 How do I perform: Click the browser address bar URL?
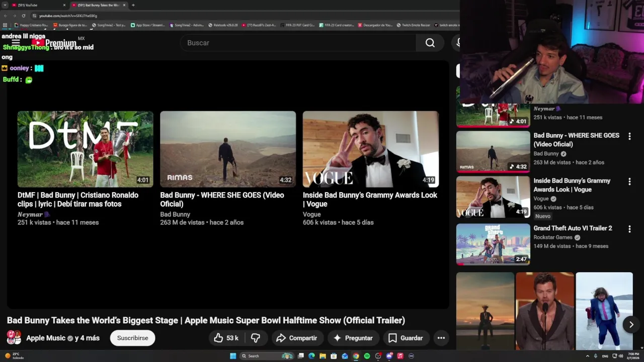pyautogui.click(x=68, y=16)
